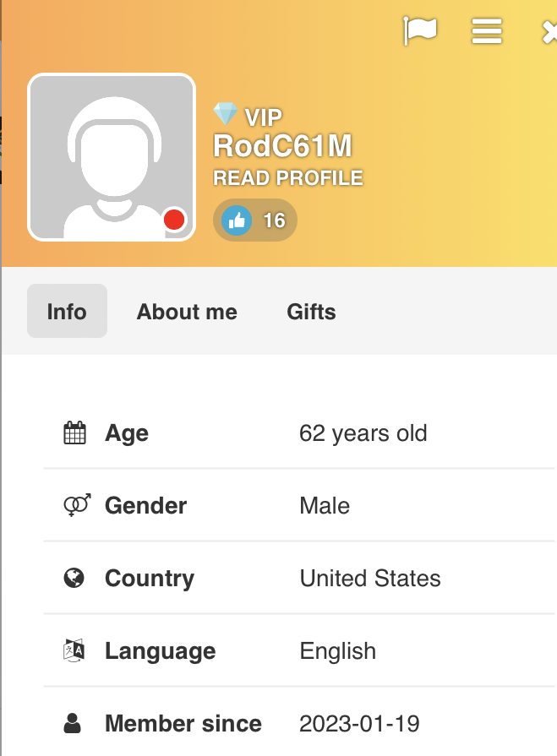Screen dimensions: 557x756
Task: Click the gender symbols icon
Action: click(x=77, y=505)
